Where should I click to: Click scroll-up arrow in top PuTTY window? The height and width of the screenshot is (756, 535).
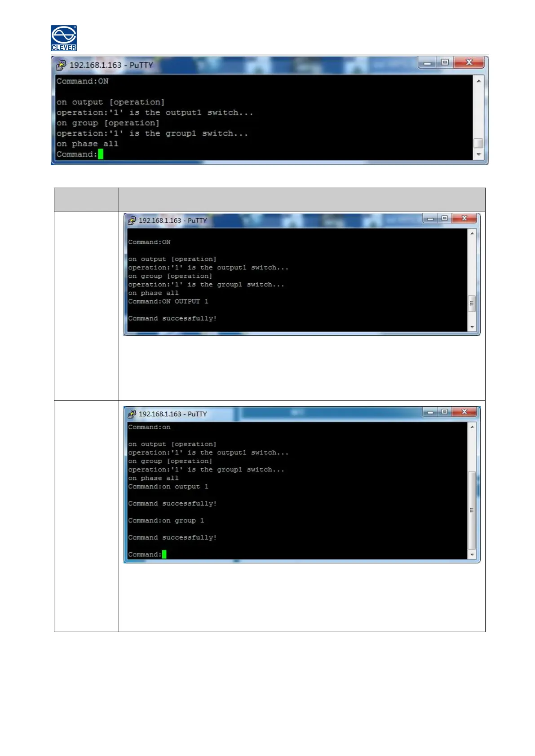[x=478, y=81]
